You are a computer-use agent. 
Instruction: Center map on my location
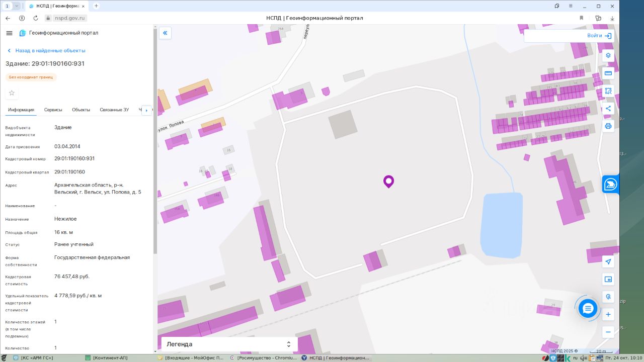(608, 262)
